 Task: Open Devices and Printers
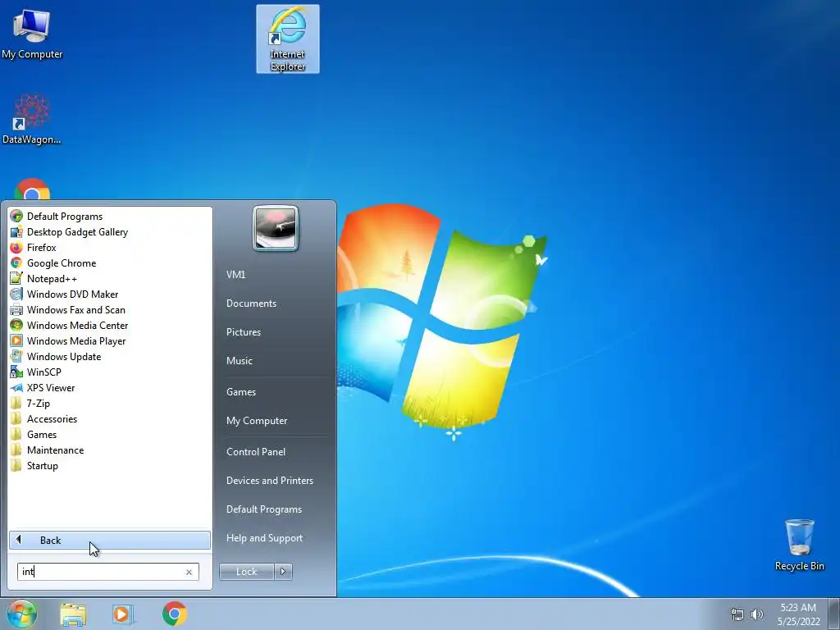point(275,481)
